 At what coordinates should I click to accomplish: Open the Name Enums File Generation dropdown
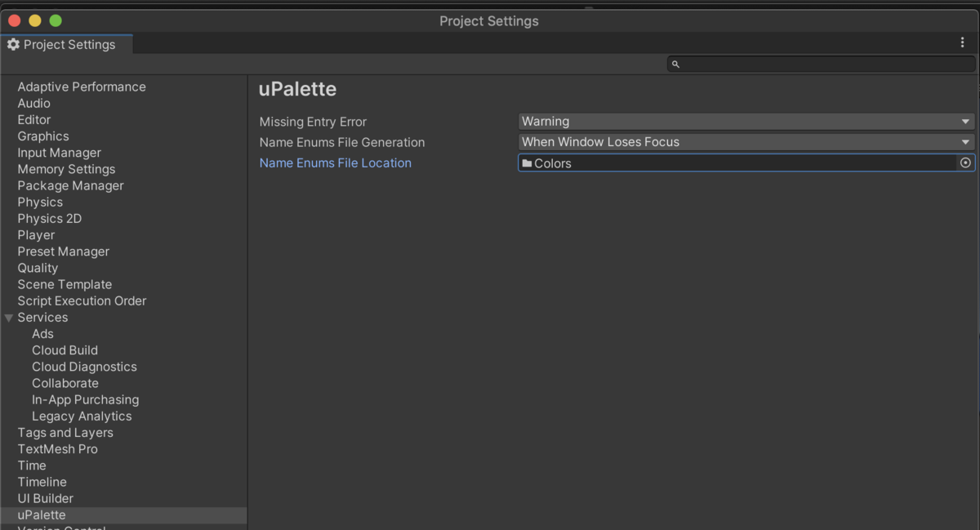click(746, 142)
